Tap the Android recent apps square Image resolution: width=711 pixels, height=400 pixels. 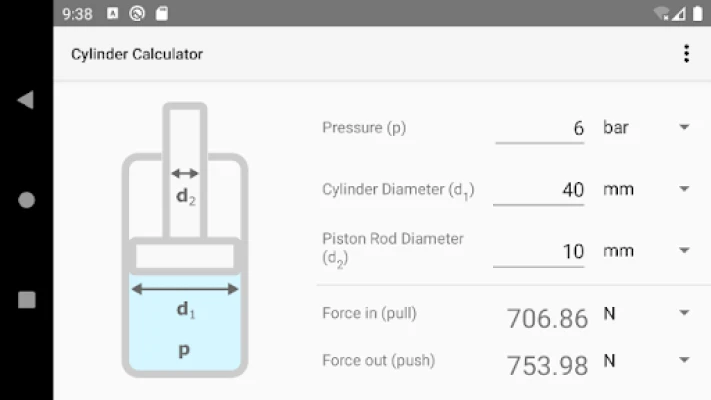pyautogui.click(x=27, y=300)
